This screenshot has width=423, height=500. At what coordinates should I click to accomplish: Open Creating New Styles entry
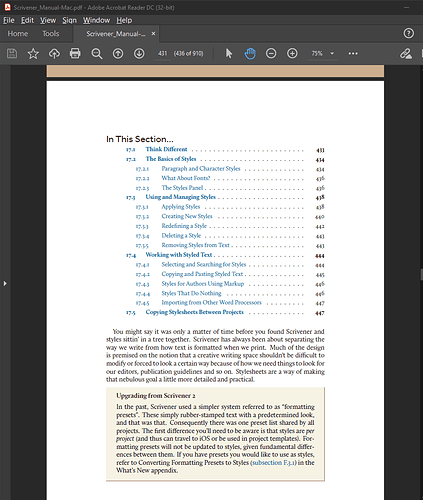point(187,216)
